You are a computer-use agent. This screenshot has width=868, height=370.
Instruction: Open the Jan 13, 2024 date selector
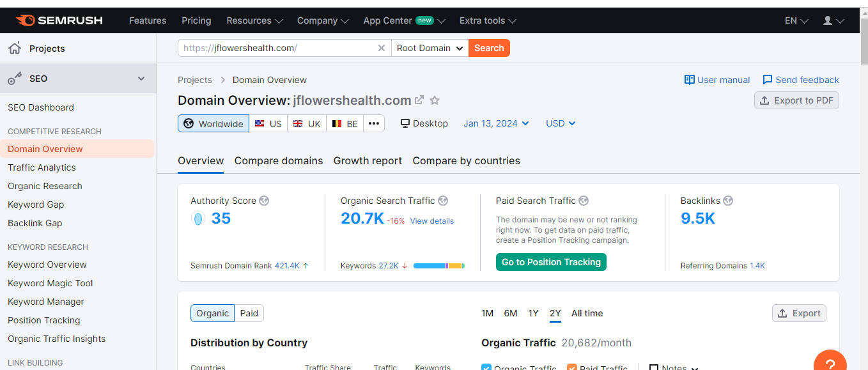(x=496, y=123)
